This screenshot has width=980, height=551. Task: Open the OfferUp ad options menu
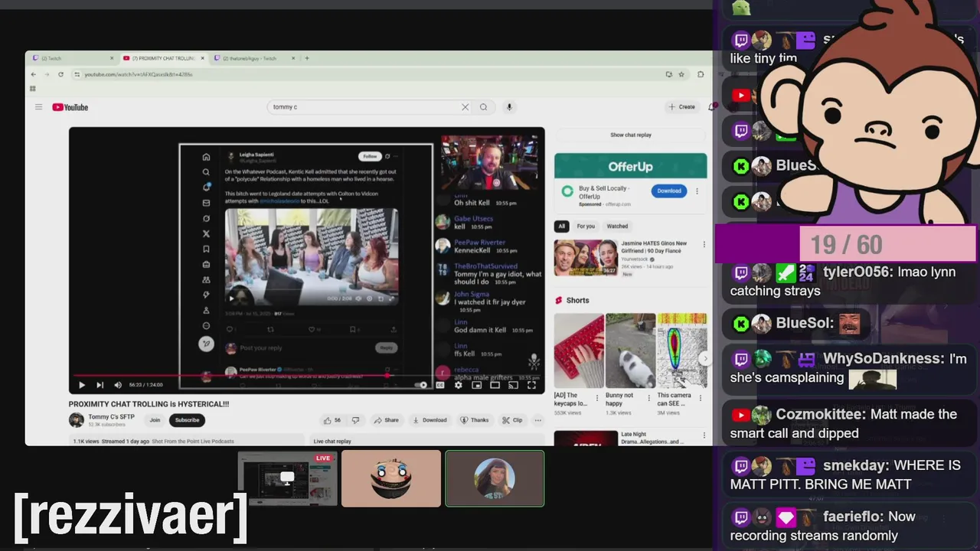[x=697, y=191]
